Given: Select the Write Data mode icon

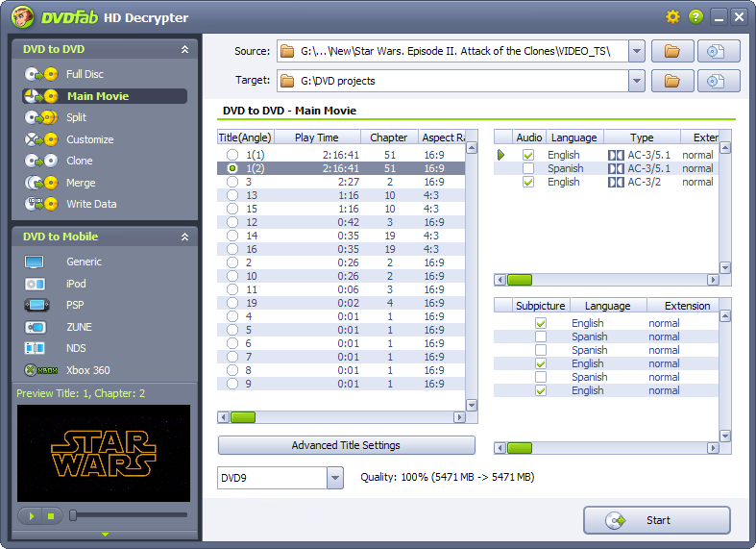Looking at the screenshot, I should [x=41, y=204].
